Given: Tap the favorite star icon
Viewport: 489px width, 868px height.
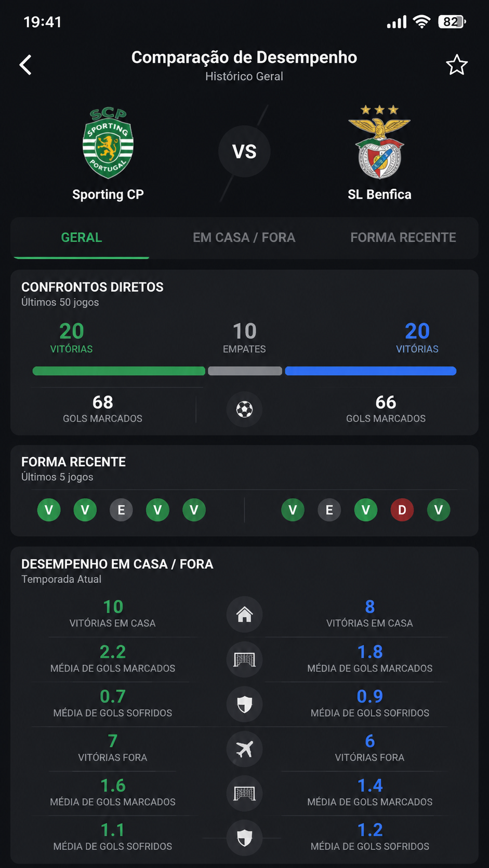Looking at the screenshot, I should 457,65.
